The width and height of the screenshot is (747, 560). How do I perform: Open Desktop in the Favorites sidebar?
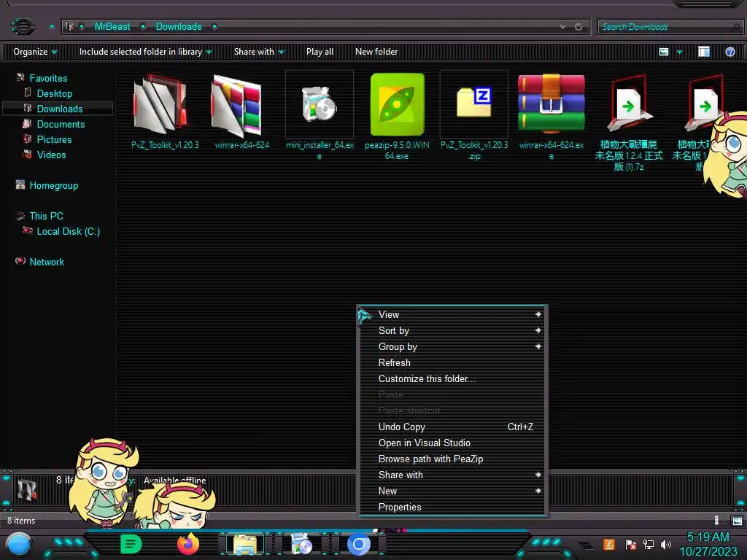[x=54, y=93]
